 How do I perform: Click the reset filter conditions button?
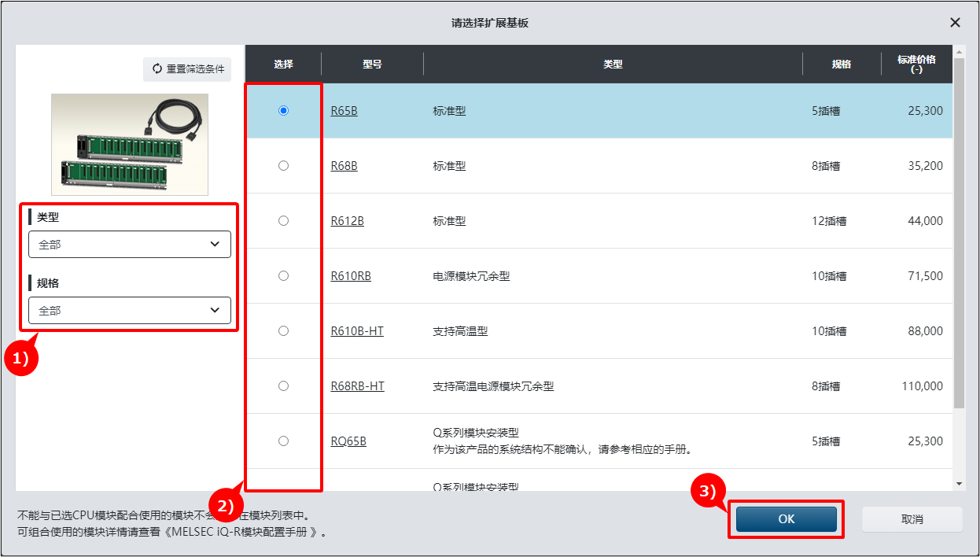click(x=187, y=68)
